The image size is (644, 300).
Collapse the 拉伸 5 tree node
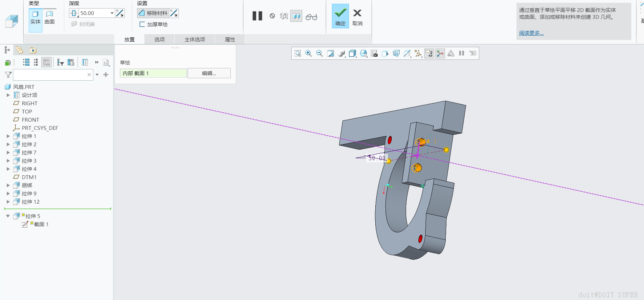(x=8, y=216)
